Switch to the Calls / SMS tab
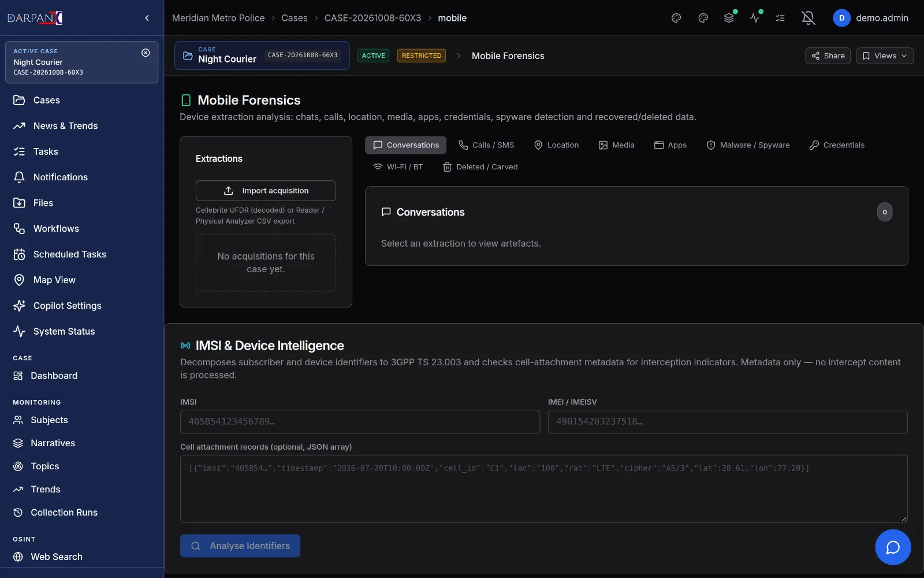Viewport: 924px width, 578px height. tap(486, 145)
